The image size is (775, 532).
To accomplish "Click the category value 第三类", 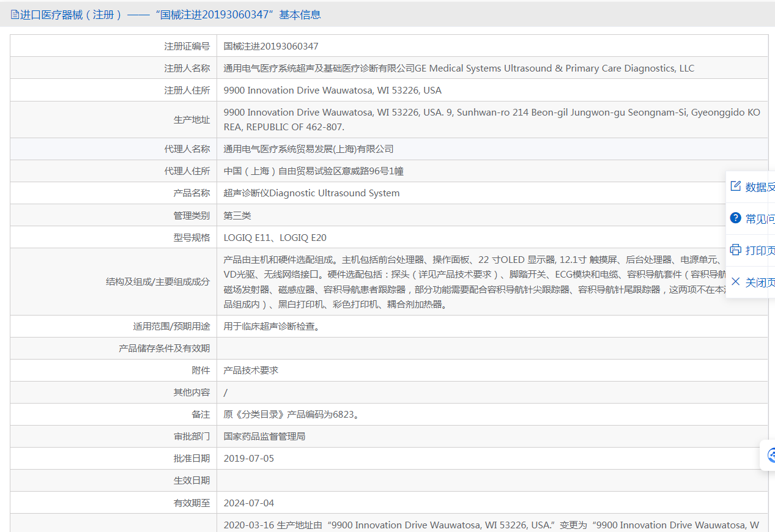I will [237, 215].
